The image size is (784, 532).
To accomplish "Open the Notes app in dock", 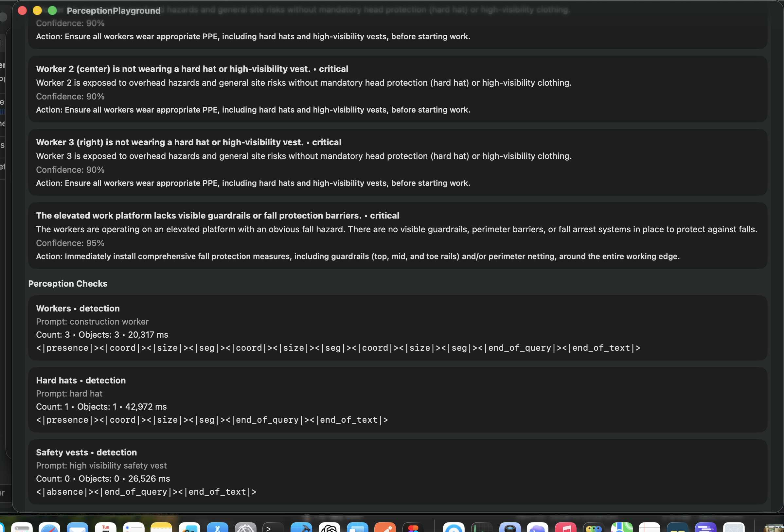I will point(161,527).
